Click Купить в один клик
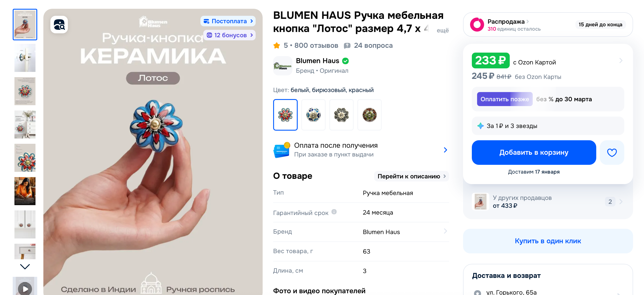 pyautogui.click(x=548, y=241)
